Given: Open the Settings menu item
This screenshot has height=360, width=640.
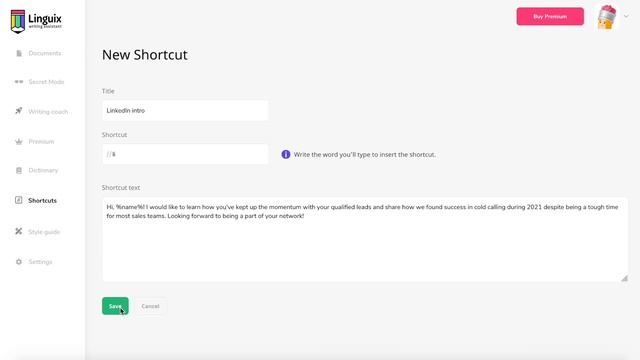Looking at the screenshot, I should pos(40,262).
